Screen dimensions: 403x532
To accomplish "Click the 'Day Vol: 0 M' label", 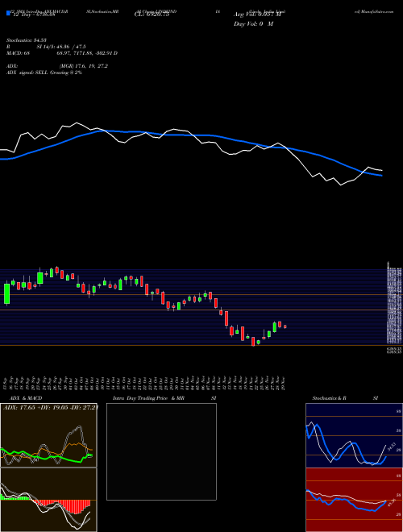I will pos(253,24).
